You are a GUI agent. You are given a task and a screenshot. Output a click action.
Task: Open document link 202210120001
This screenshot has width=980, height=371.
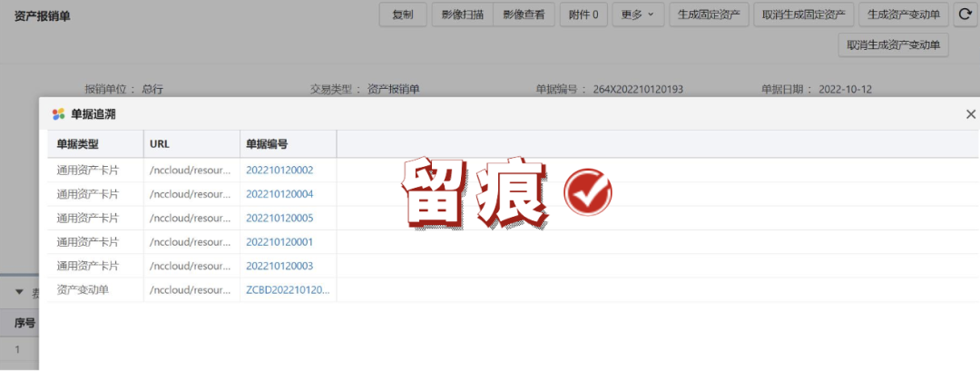pos(279,242)
